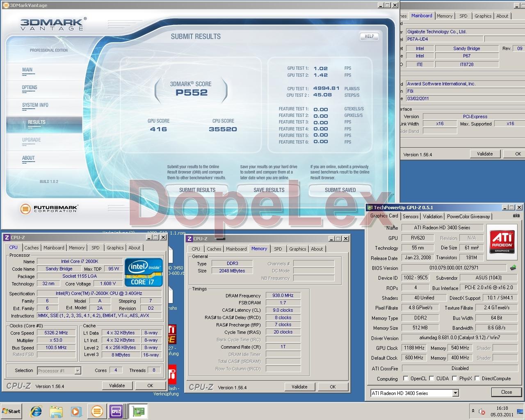Enable the DirectCompute checkbox
Image resolution: width=525 pixels, height=420 pixels.
coord(477,379)
